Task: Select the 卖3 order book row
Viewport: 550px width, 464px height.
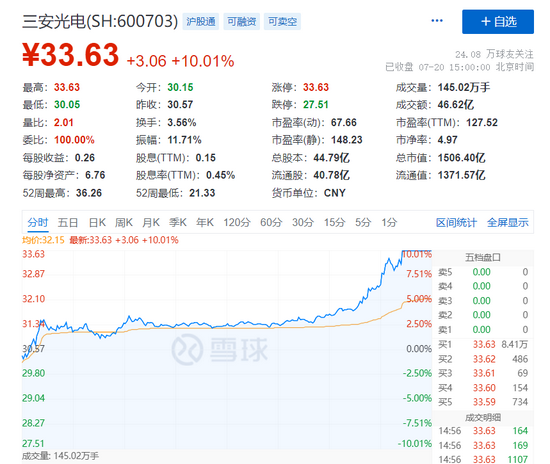Action: pyautogui.click(x=483, y=301)
